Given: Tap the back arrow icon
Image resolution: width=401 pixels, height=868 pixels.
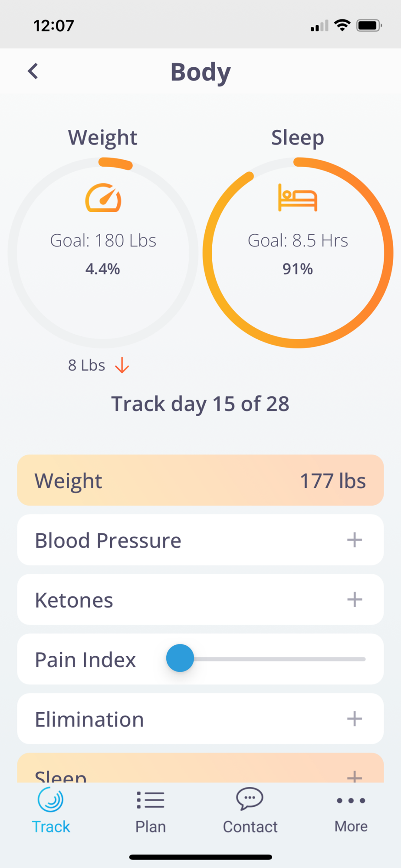Looking at the screenshot, I should pos(33,71).
